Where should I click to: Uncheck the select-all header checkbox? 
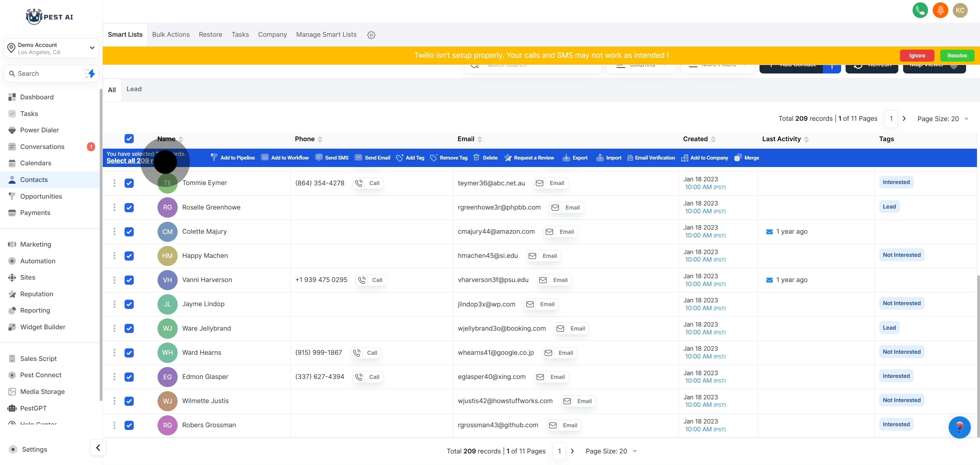pos(129,139)
